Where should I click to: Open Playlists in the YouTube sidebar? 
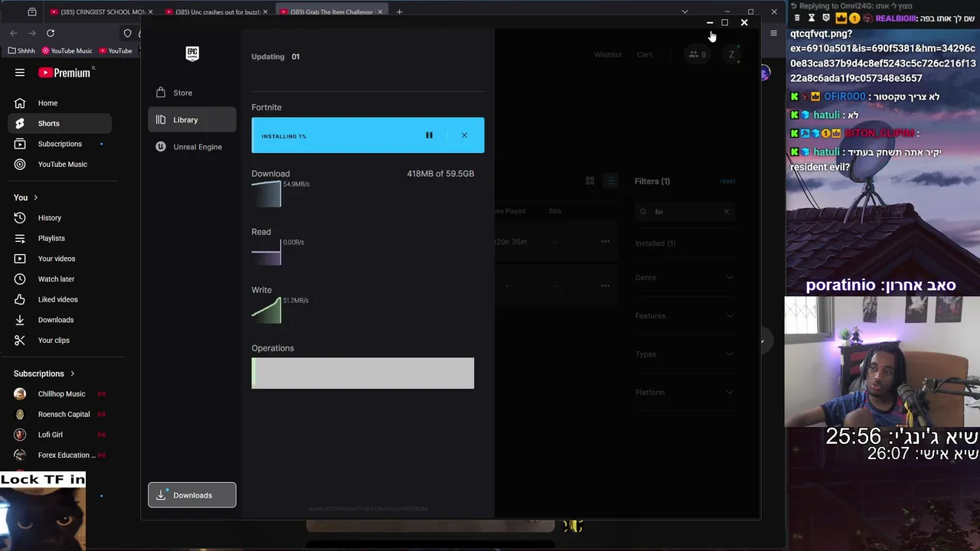(x=60, y=238)
